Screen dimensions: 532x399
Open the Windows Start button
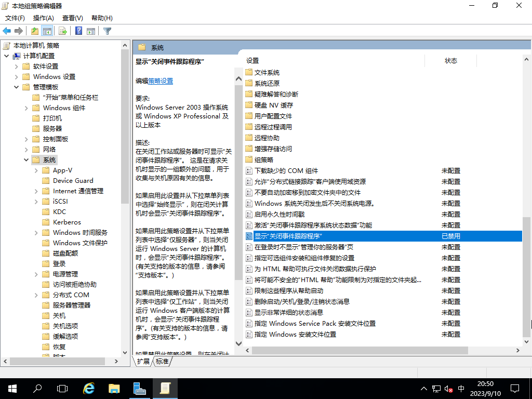click(x=12, y=389)
